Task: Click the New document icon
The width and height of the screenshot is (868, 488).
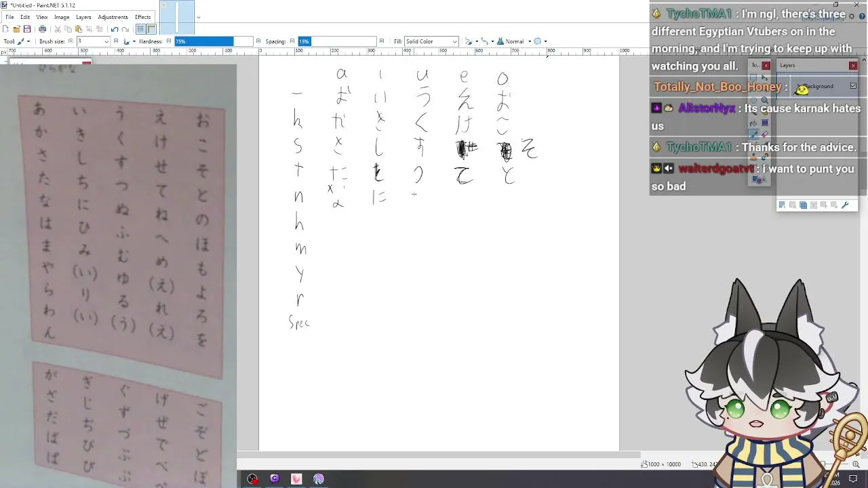Action: [6, 29]
